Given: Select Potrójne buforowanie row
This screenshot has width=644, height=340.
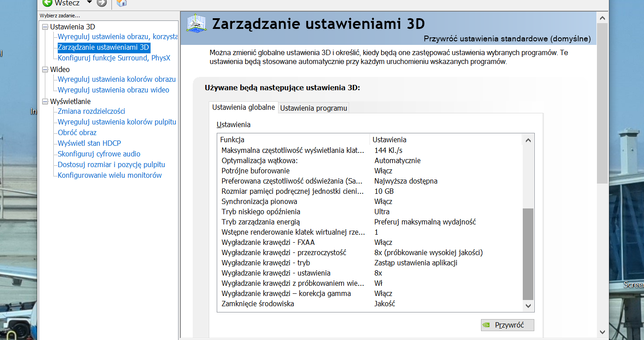Looking at the screenshot, I should coord(370,171).
